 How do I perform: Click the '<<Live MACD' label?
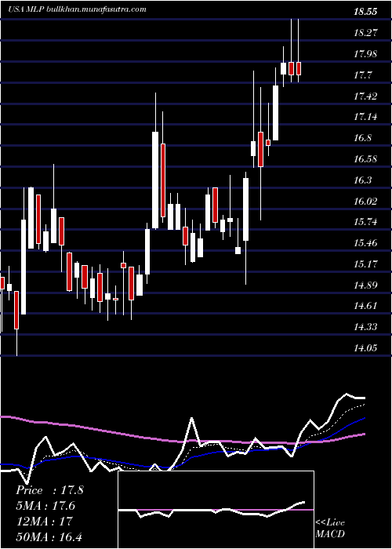[x=330, y=528]
